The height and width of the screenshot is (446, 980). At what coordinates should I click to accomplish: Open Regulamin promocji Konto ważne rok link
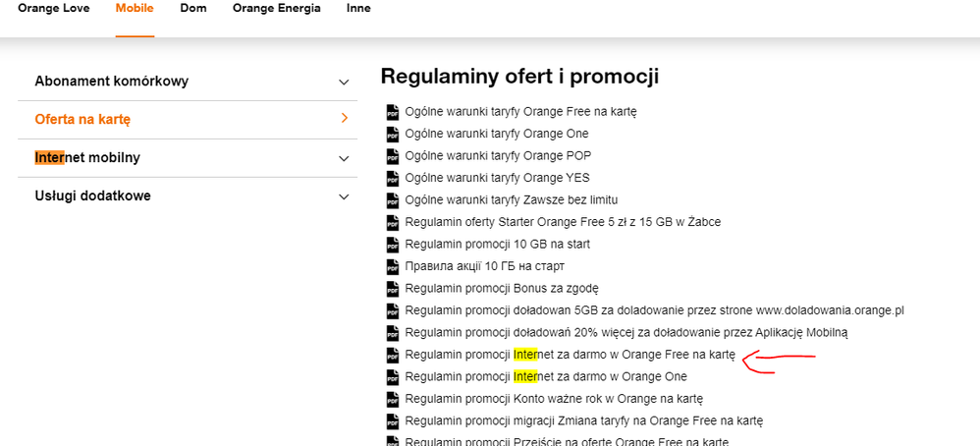[554, 399]
